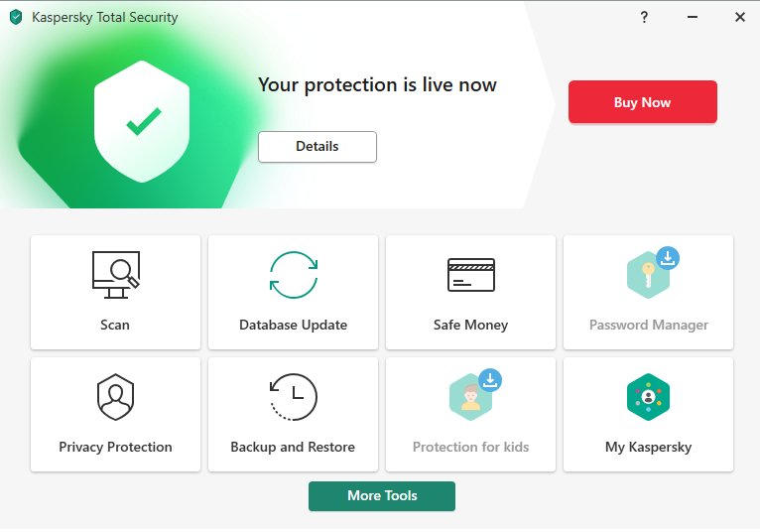Minimize the Kaspersky window
Viewport: 760px width, 532px height.
693,18
